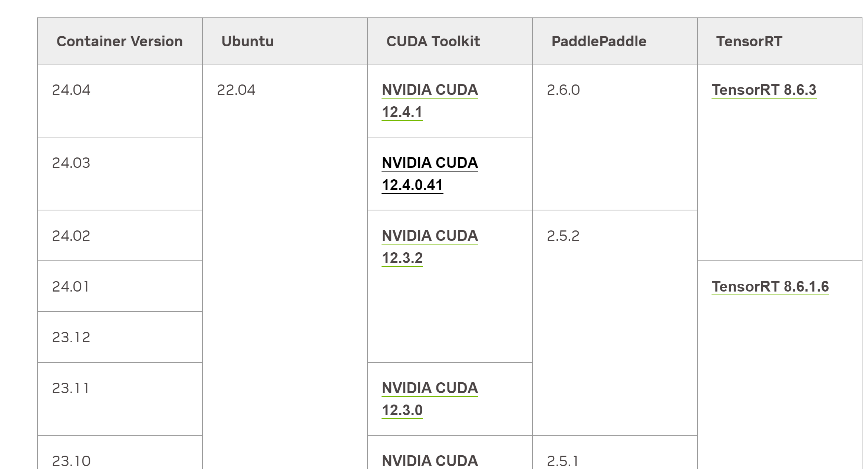The height and width of the screenshot is (469, 868).
Task: Select the 23.12 container version cell
Action: pyautogui.click(x=120, y=337)
